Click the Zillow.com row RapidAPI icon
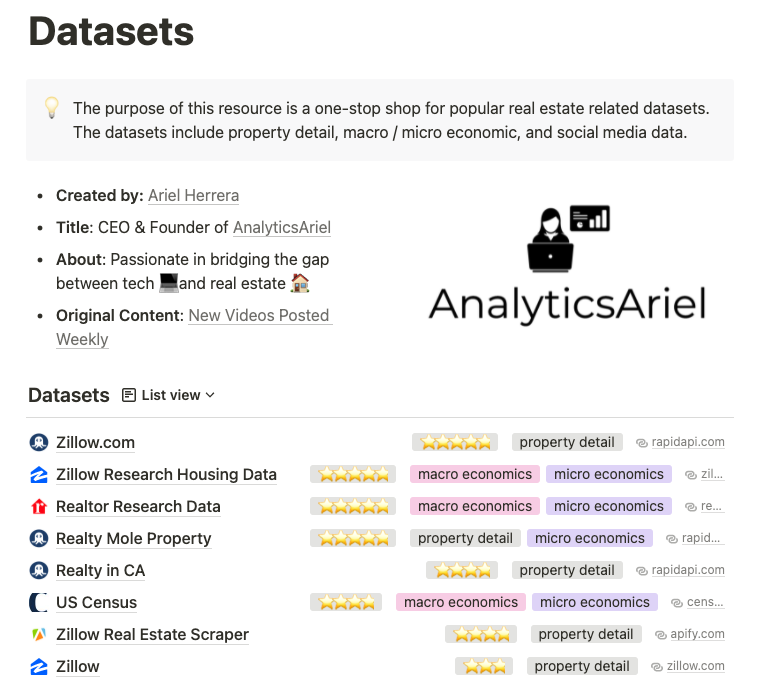This screenshot has width=775, height=686. pos(39,442)
